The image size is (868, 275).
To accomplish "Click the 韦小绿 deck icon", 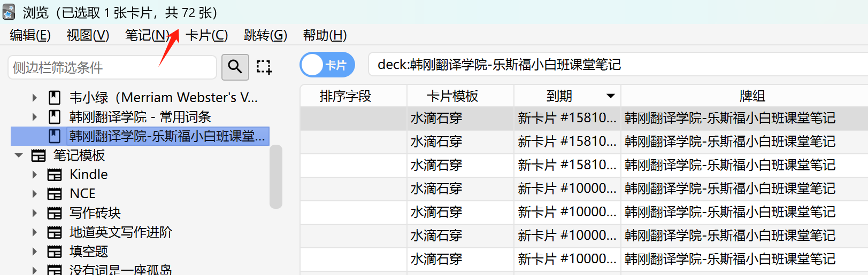I will click(55, 98).
